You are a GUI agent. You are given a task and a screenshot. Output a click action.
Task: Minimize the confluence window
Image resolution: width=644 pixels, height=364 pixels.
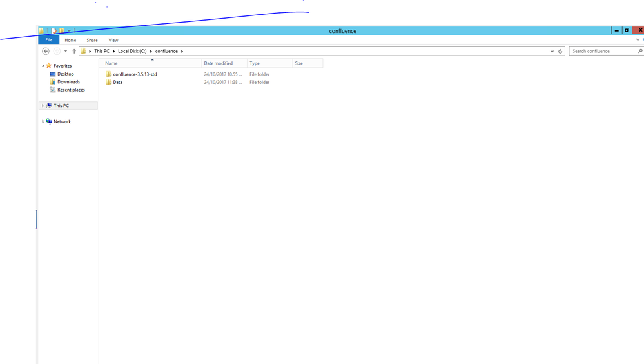616,30
